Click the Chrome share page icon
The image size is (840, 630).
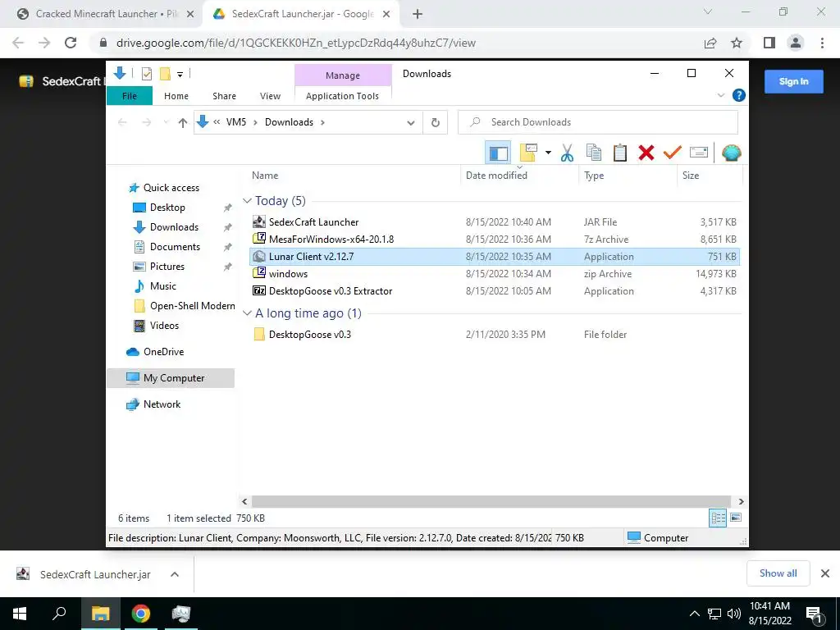(710, 43)
